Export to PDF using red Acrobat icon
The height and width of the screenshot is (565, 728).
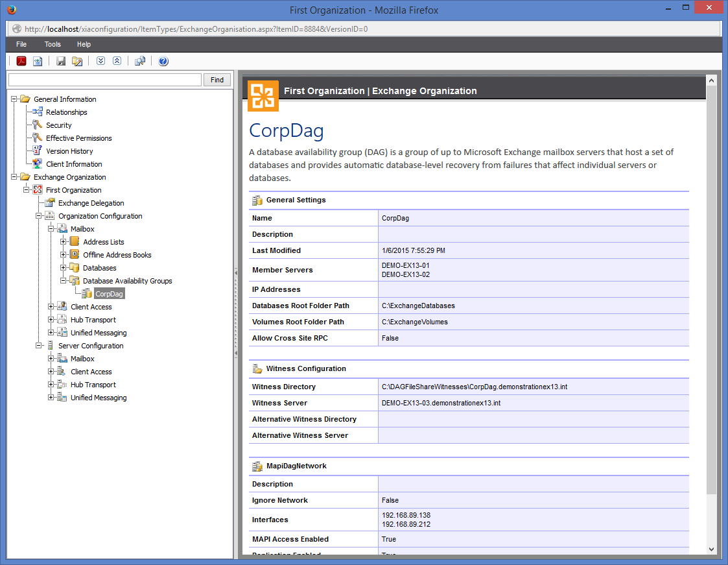pyautogui.click(x=21, y=61)
